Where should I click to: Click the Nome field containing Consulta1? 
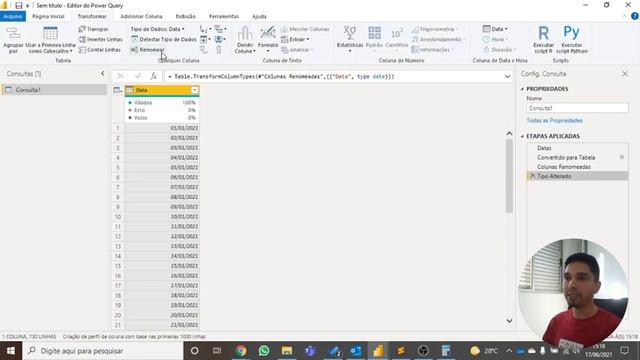577,108
